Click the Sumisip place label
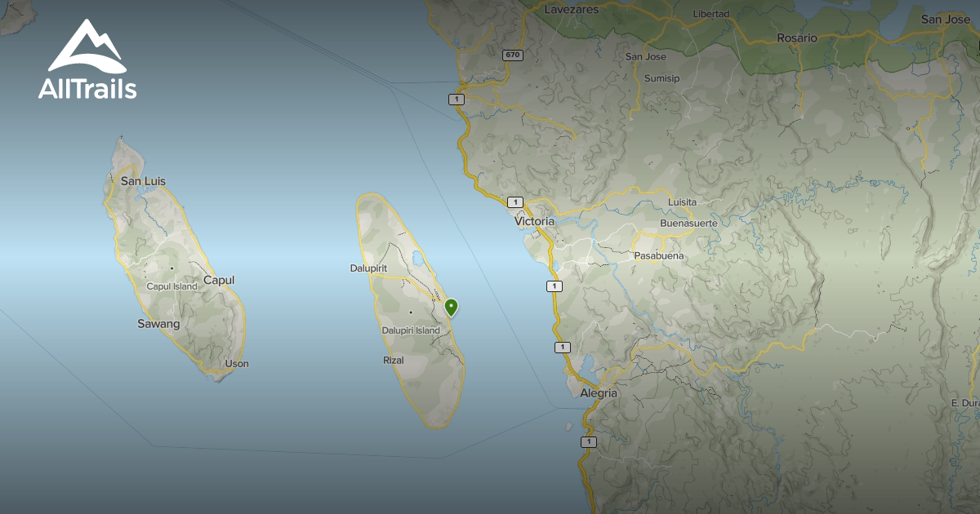 [661, 78]
